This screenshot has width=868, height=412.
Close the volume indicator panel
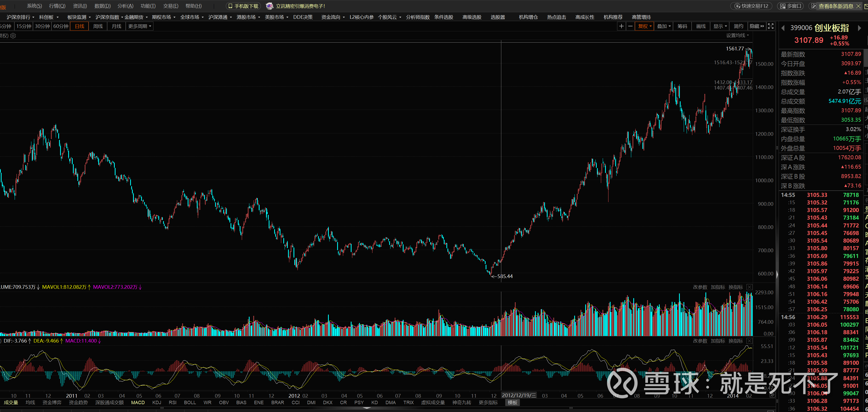coord(749,287)
